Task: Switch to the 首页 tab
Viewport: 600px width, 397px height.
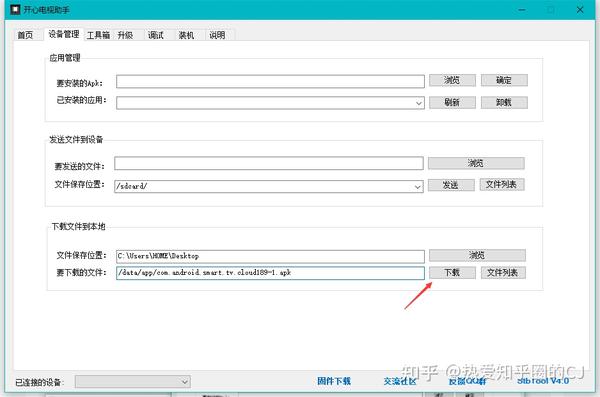Action: [25, 35]
